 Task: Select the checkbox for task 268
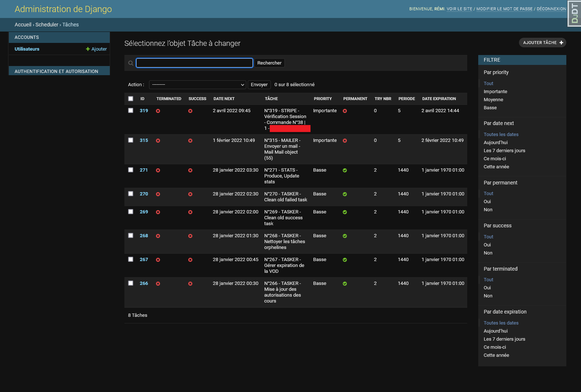coord(131,236)
